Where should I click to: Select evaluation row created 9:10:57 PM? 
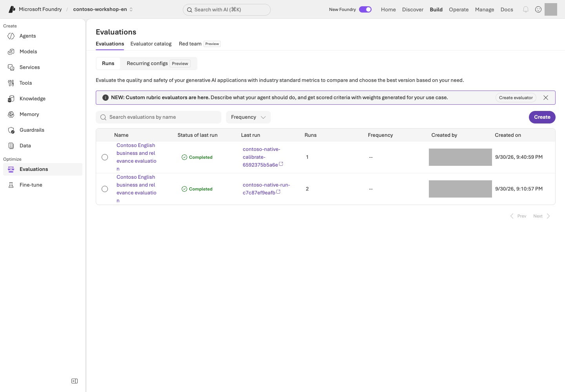click(x=105, y=189)
